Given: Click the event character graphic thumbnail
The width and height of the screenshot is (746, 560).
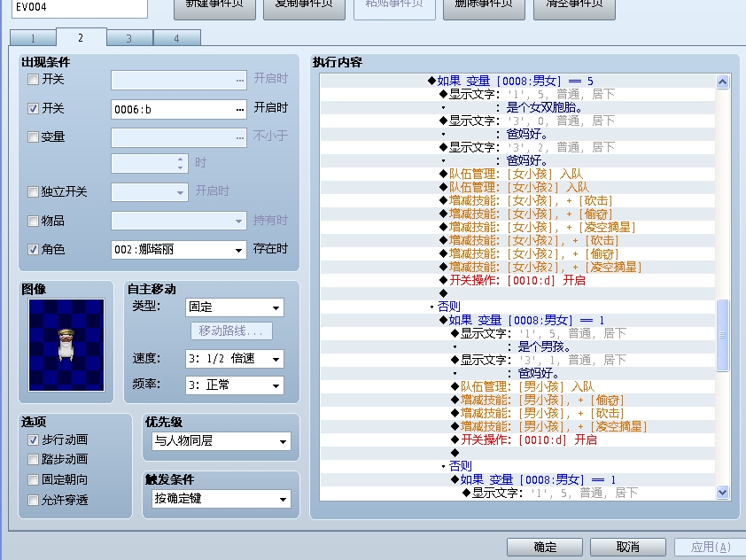Looking at the screenshot, I should pos(66,345).
